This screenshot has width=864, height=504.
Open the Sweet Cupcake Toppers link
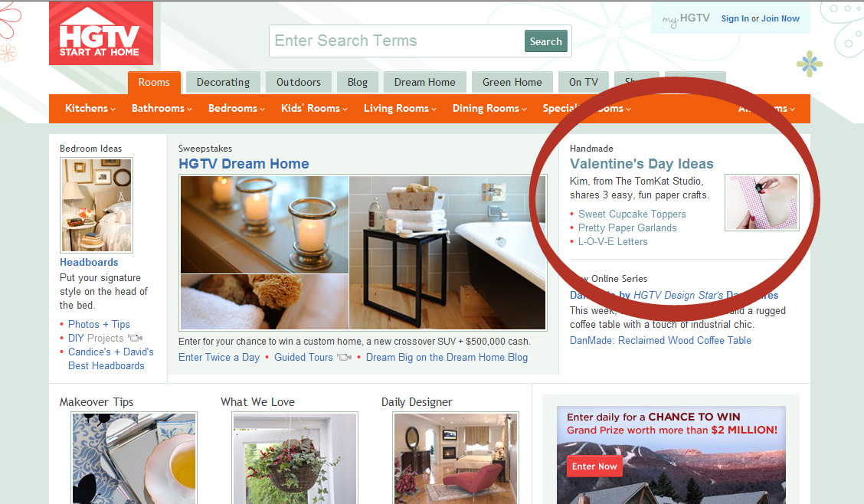pyautogui.click(x=632, y=214)
